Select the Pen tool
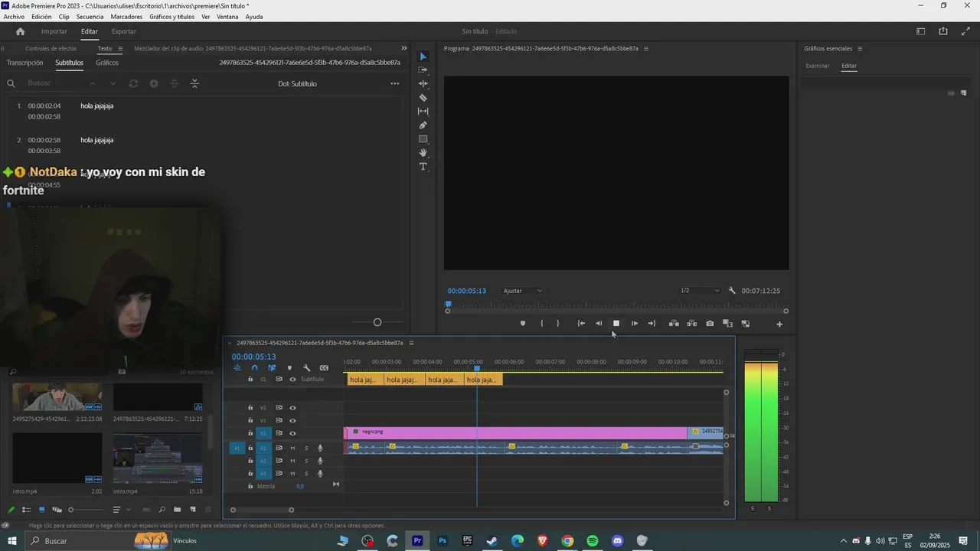This screenshot has height=551, width=980. (x=423, y=126)
